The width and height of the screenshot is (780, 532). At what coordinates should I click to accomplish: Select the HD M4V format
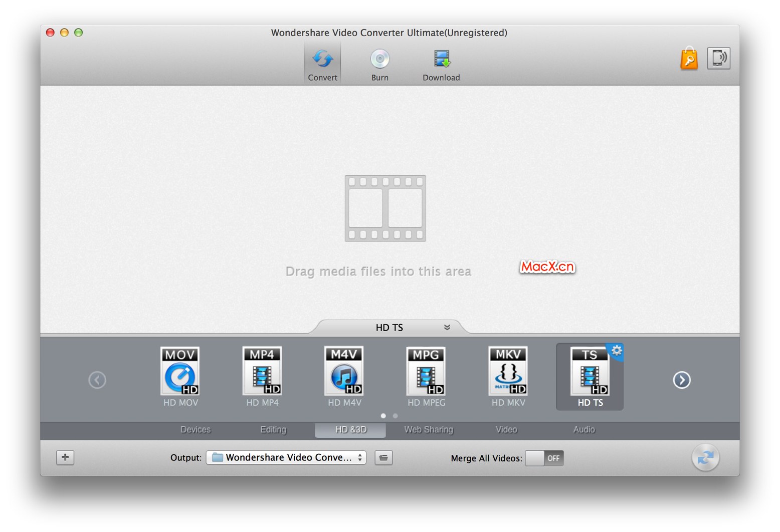click(x=344, y=377)
